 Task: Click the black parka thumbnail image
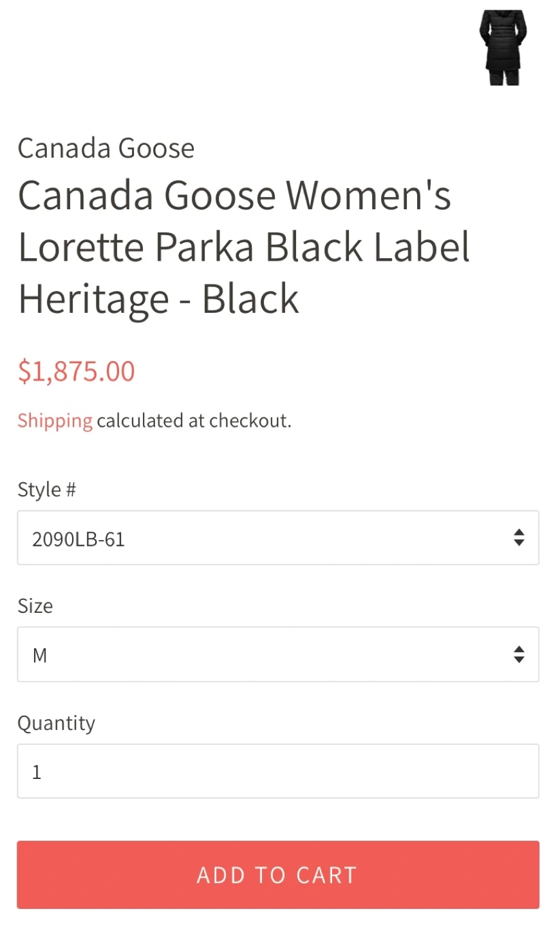503,48
